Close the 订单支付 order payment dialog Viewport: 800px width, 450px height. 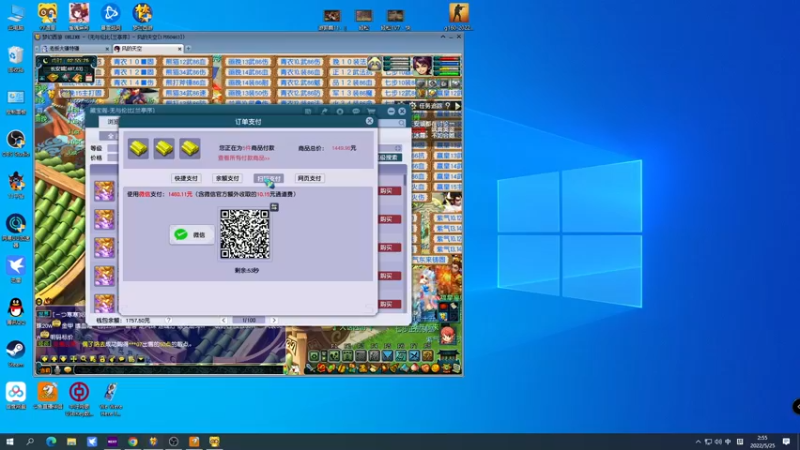pyautogui.click(x=369, y=121)
